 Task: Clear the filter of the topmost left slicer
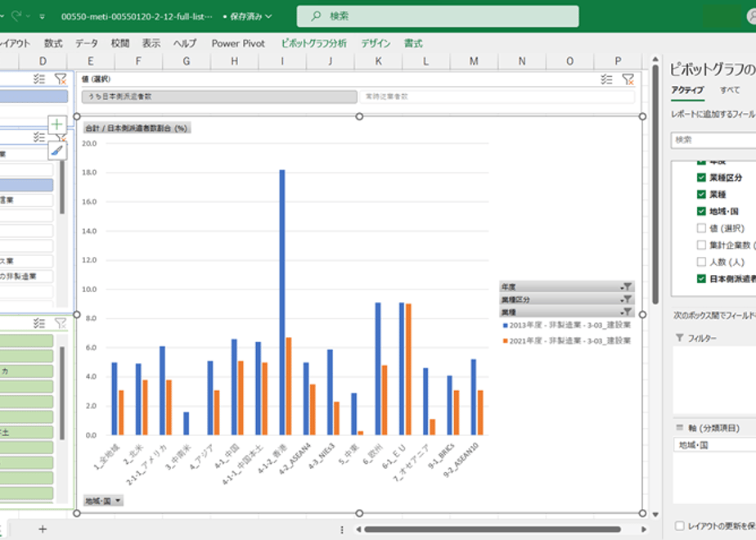(x=61, y=79)
